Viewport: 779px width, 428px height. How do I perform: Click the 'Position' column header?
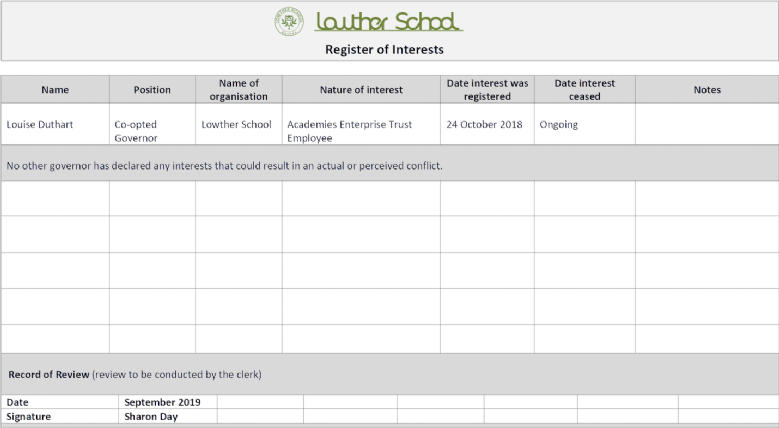(152, 89)
